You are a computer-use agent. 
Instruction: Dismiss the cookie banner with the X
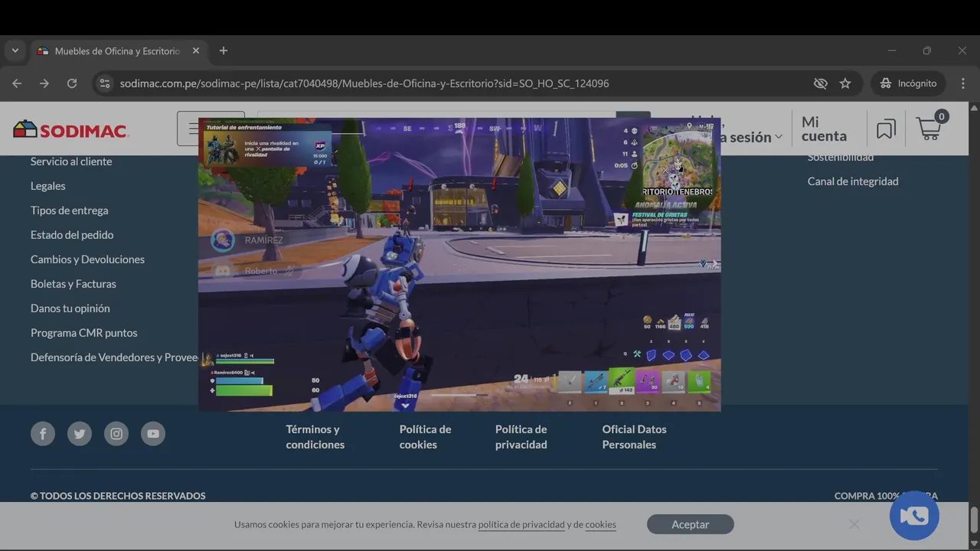(854, 524)
